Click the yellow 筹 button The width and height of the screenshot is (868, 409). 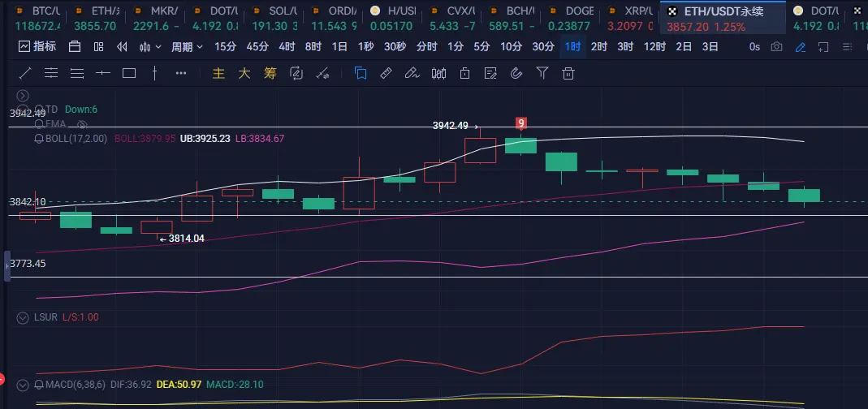pyautogui.click(x=270, y=73)
